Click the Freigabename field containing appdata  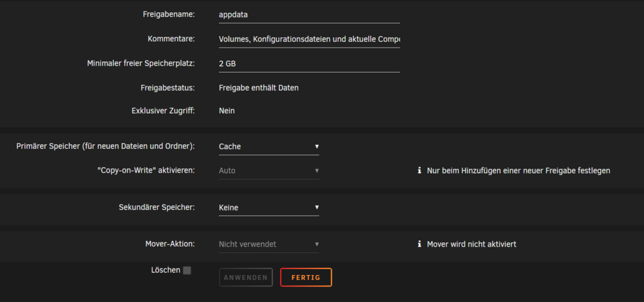(x=309, y=15)
